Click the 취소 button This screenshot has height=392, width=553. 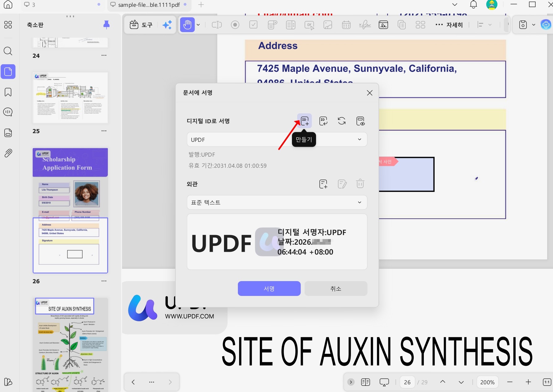336,289
